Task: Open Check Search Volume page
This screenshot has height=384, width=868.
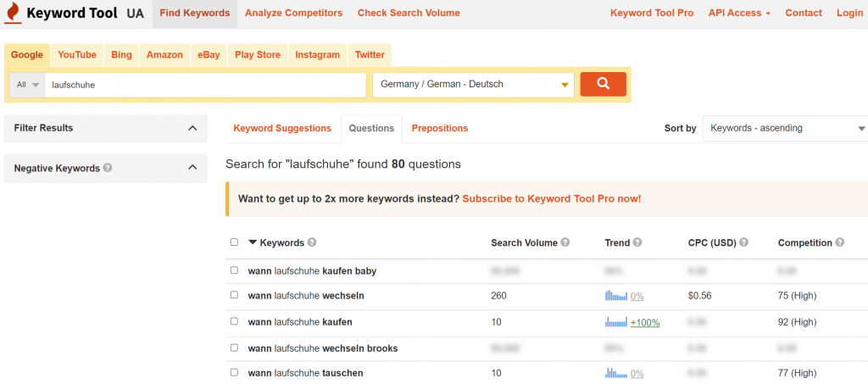Action: (x=409, y=13)
